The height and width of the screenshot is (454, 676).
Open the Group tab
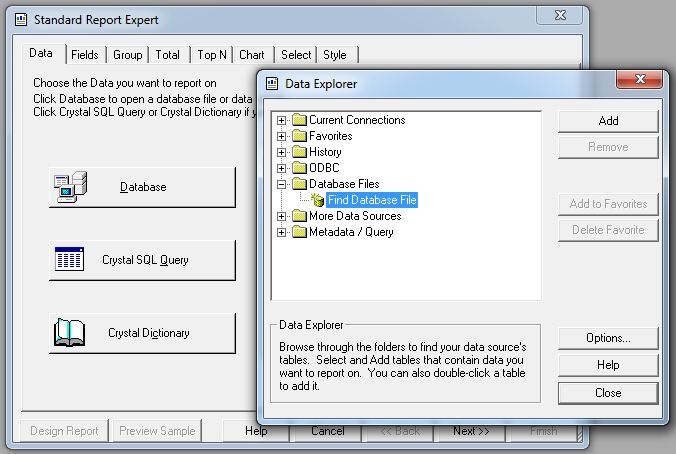pos(128,55)
